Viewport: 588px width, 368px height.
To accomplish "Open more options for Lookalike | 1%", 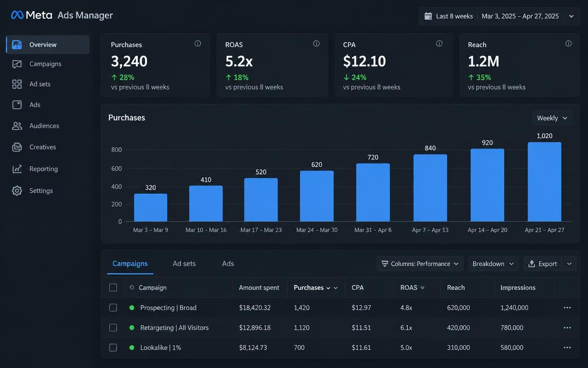I will click(x=567, y=348).
